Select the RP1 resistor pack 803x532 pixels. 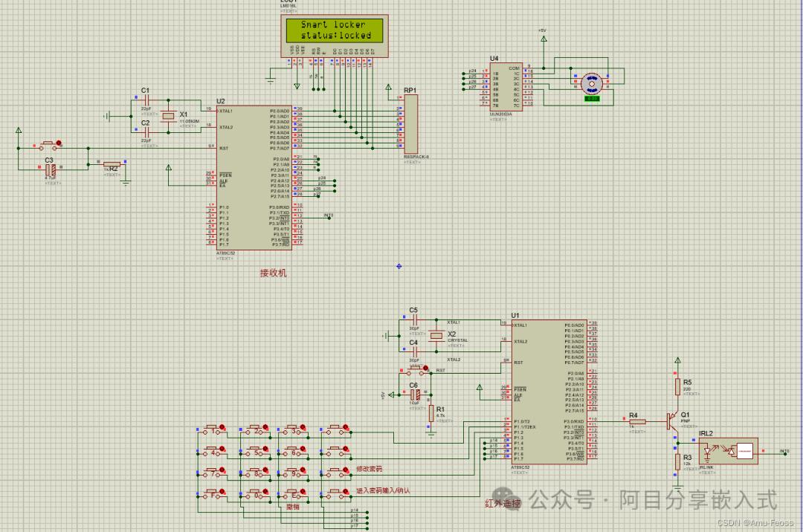click(410, 125)
